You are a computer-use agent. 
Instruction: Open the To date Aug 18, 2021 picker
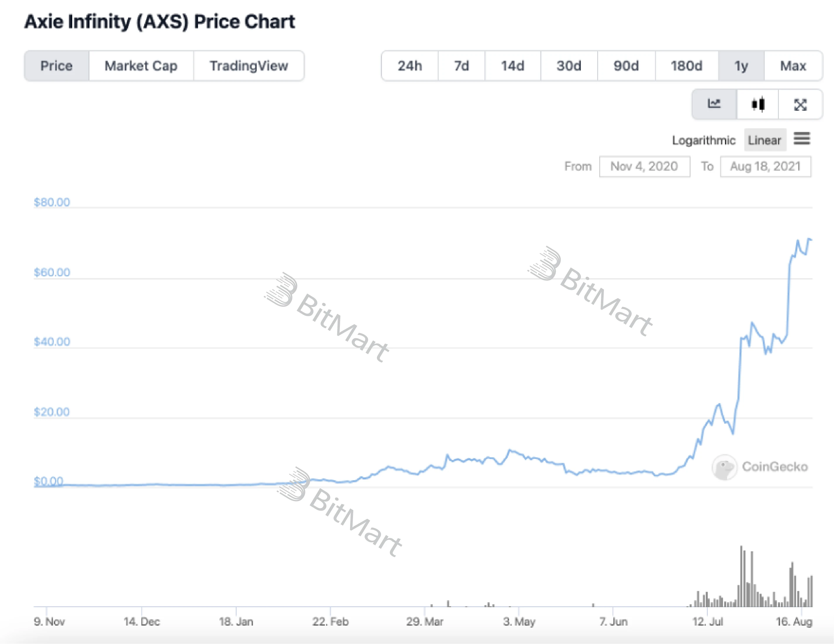[765, 166]
